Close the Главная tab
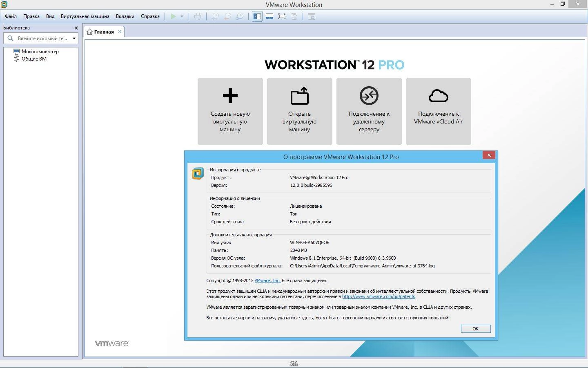Screen dimensions: 588x368 120,31
